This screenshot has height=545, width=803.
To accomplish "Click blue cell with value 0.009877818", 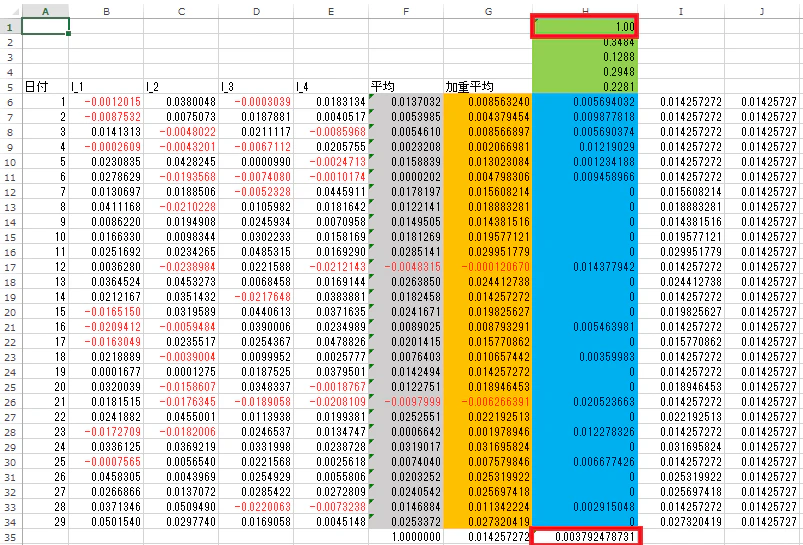I will click(x=585, y=117).
